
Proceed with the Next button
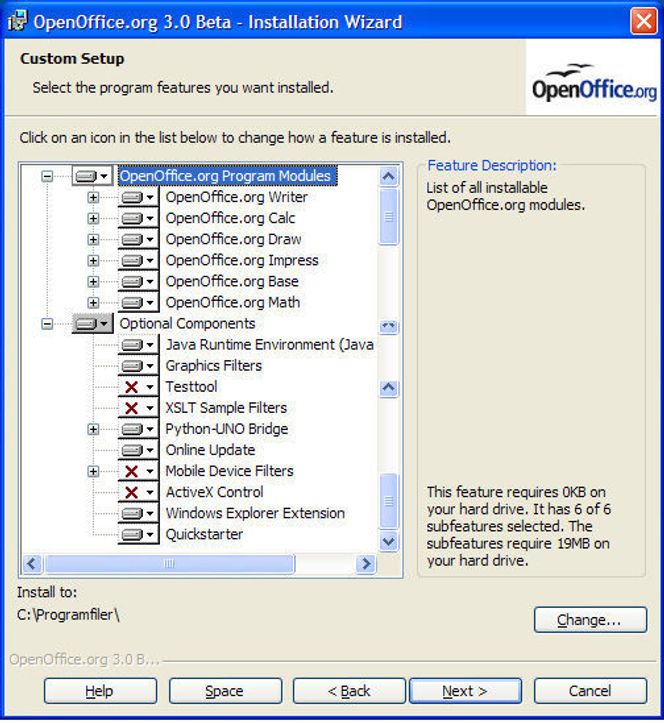click(465, 691)
